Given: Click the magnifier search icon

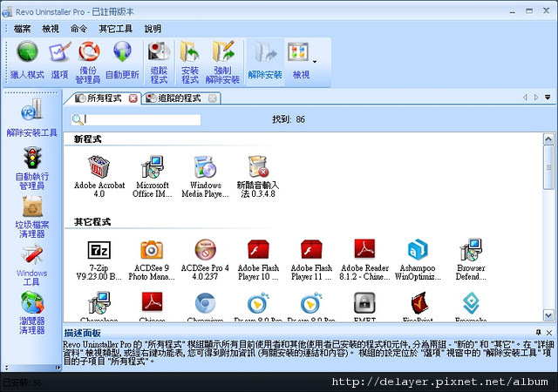Looking at the screenshot, I should (x=78, y=119).
